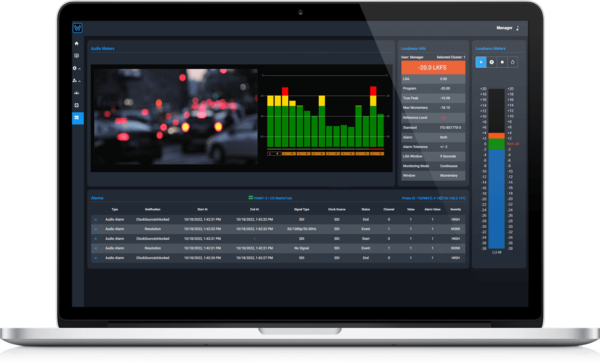Click the Type column header in Alarms

tap(114, 209)
